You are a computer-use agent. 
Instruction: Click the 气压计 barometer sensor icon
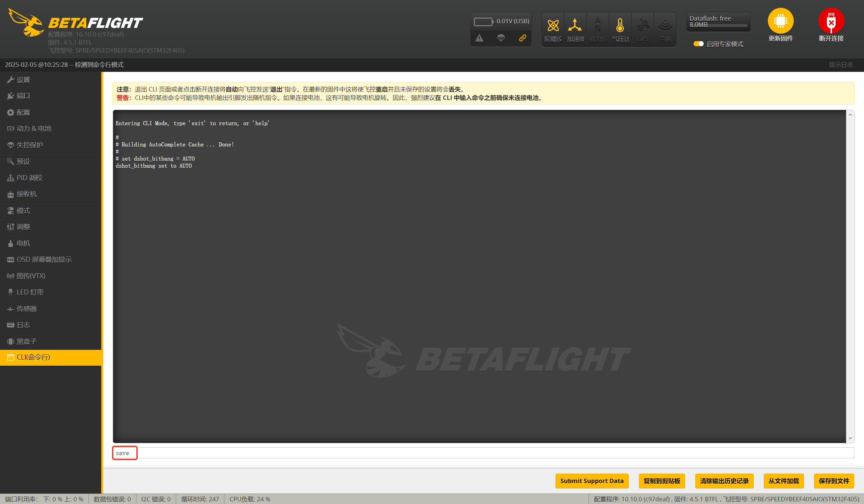[x=620, y=30]
